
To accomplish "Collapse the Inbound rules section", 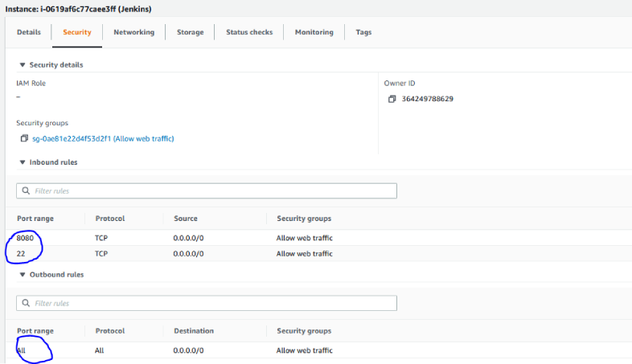I will pos(23,162).
